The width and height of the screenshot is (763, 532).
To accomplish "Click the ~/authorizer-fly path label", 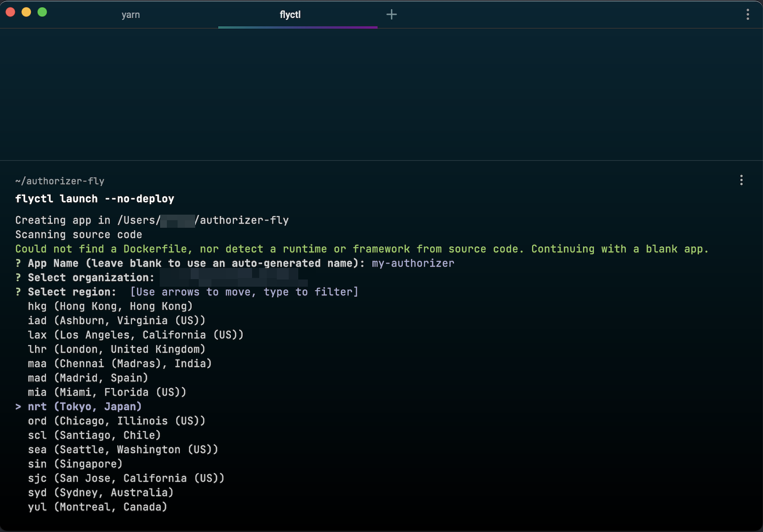I will click(x=60, y=181).
